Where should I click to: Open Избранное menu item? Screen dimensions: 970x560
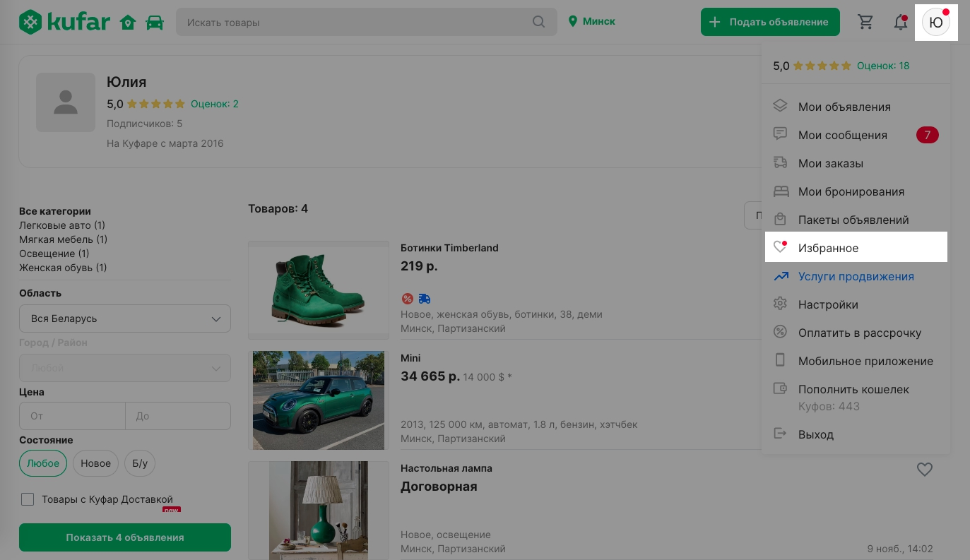coord(856,247)
